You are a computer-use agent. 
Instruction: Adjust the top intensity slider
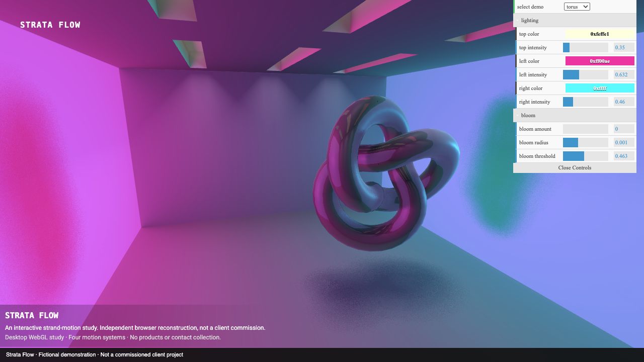point(586,47)
